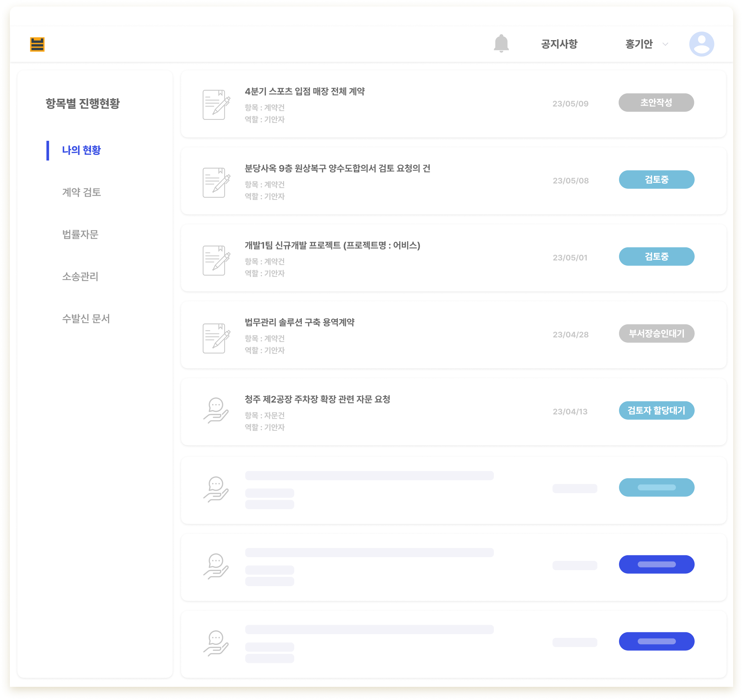Viewport: 743px width, 700px height.
Task: Open the 공지사항 notices link
Action: 559,44
